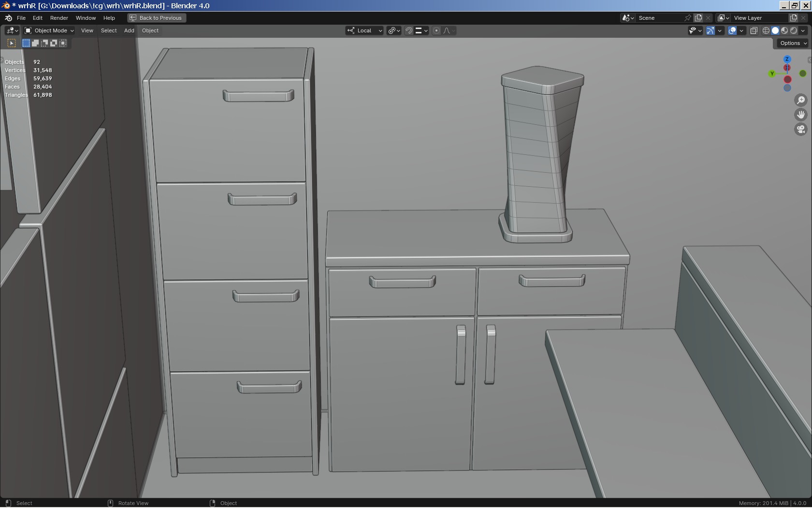Toggle X-Ray mode

[754, 30]
